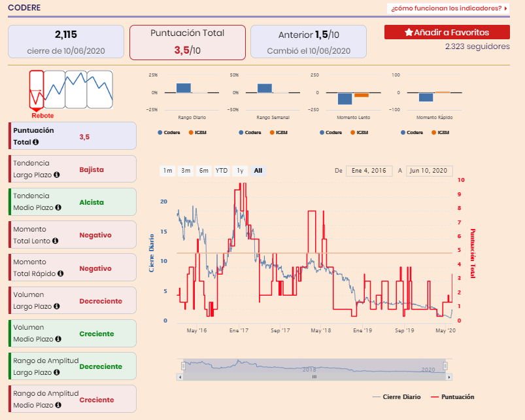Image resolution: width=525 pixels, height=420 pixels.
Task: Select 6m range button
Action: pos(204,171)
